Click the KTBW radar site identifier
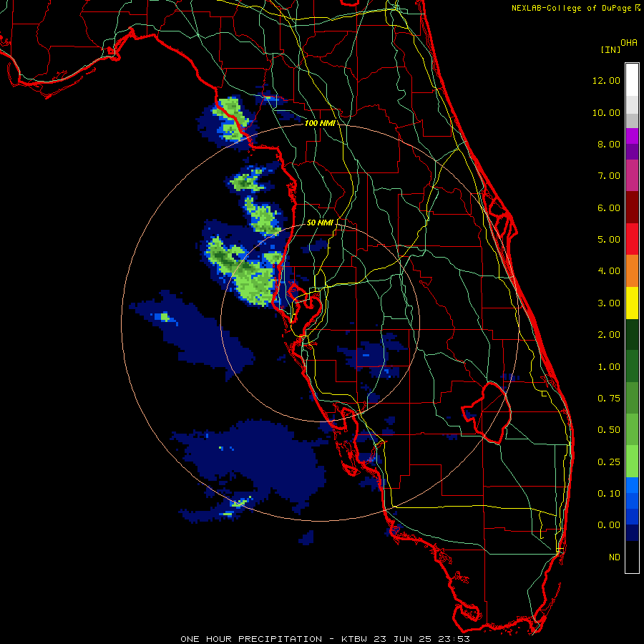The width and height of the screenshot is (644, 644). point(354,639)
